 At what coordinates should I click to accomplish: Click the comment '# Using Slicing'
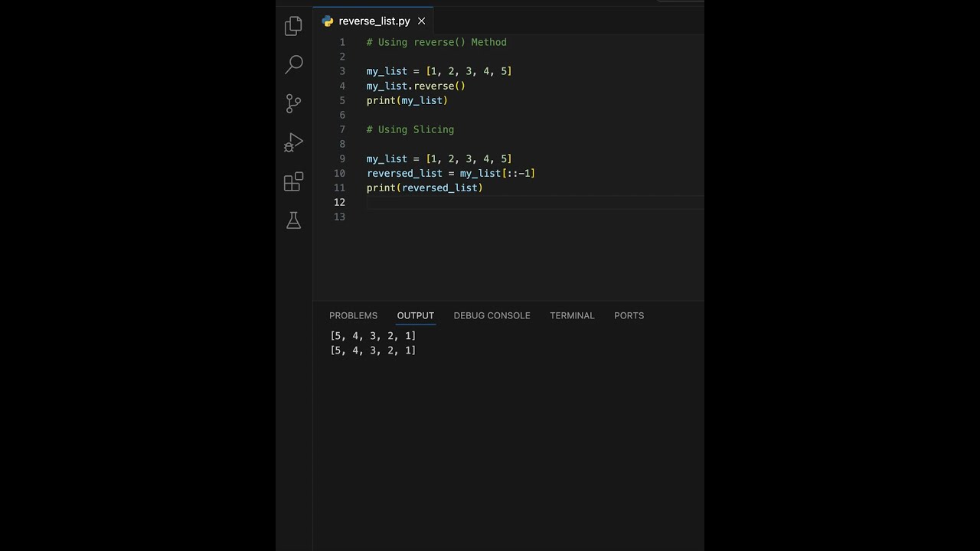pyautogui.click(x=410, y=129)
